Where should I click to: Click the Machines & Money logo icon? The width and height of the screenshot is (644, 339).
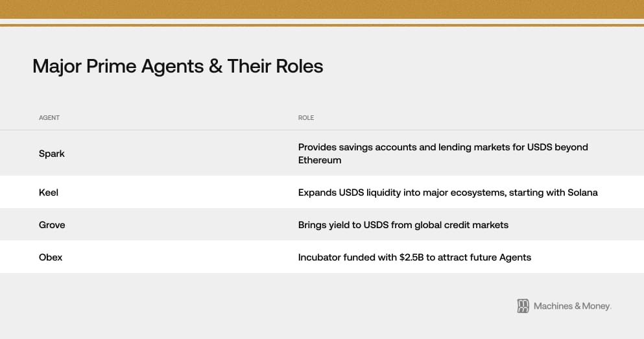[523, 306]
